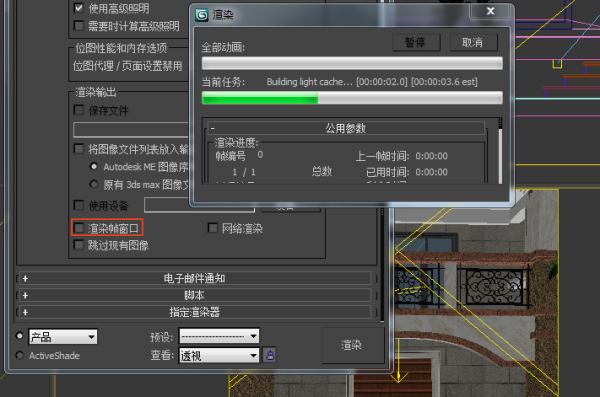Click the 已用时间 0:00:00 value

click(x=432, y=172)
